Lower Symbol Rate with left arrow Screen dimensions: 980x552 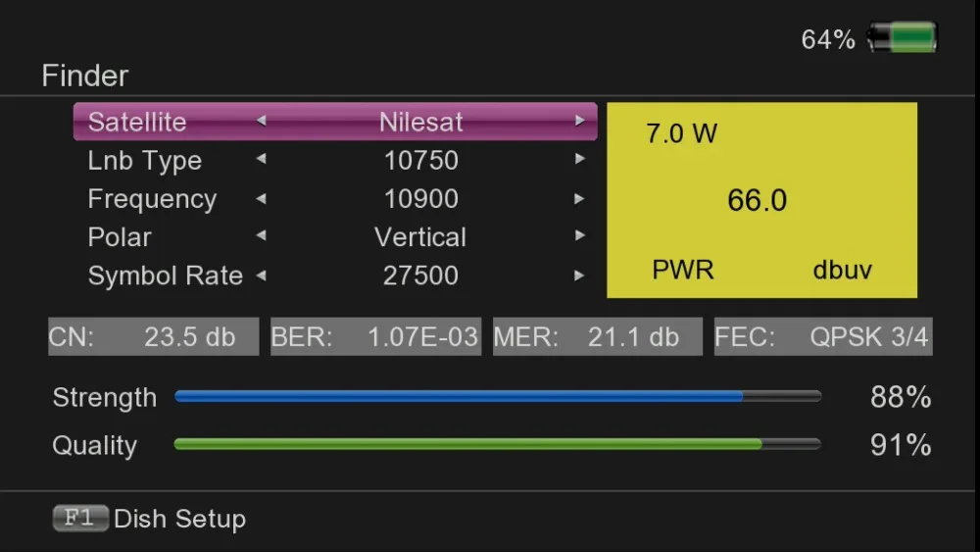(x=262, y=276)
